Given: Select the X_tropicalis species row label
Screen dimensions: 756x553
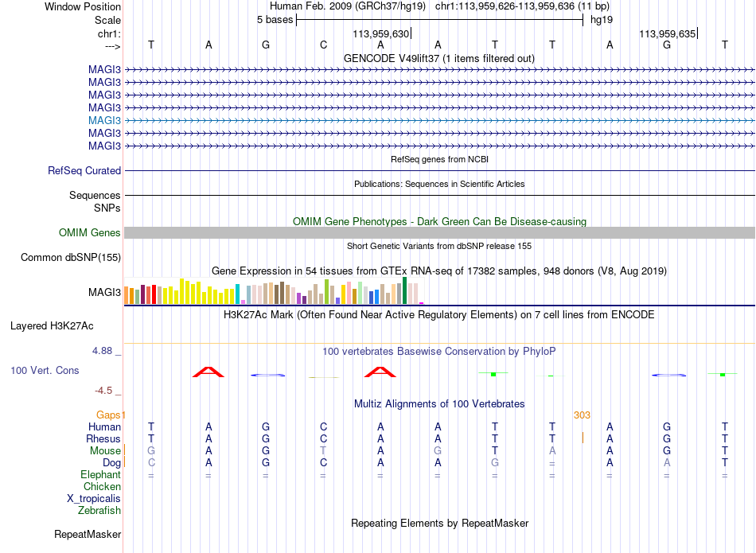Looking at the screenshot, I should click(94, 499).
